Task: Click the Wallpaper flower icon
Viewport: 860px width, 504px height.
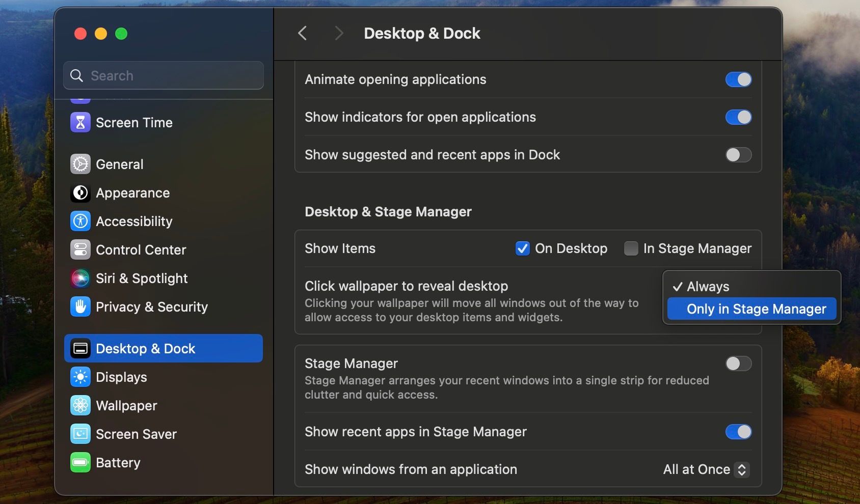Action: (80, 405)
